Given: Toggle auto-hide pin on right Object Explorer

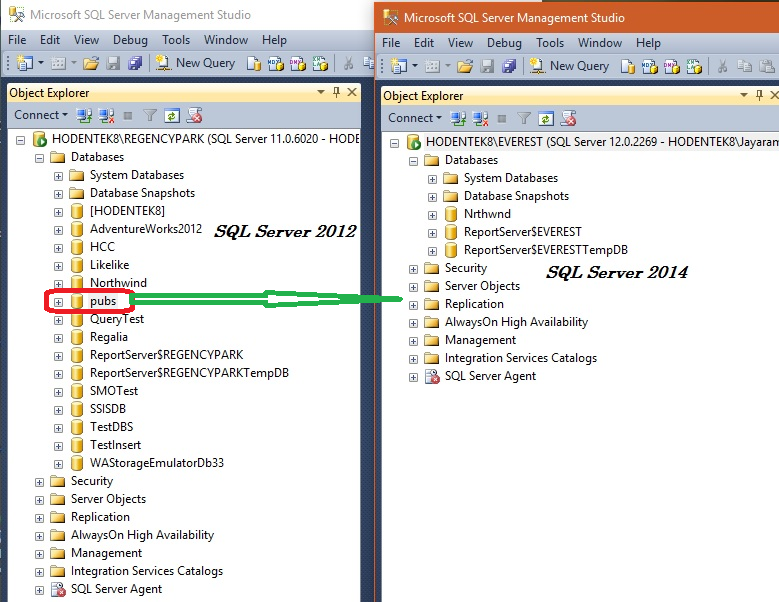Looking at the screenshot, I should (759, 95).
